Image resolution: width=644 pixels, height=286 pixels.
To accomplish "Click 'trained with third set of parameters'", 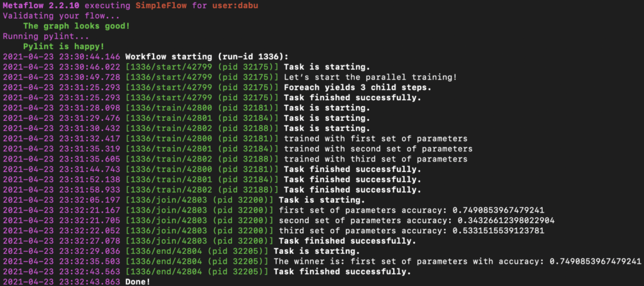I will (375, 159).
